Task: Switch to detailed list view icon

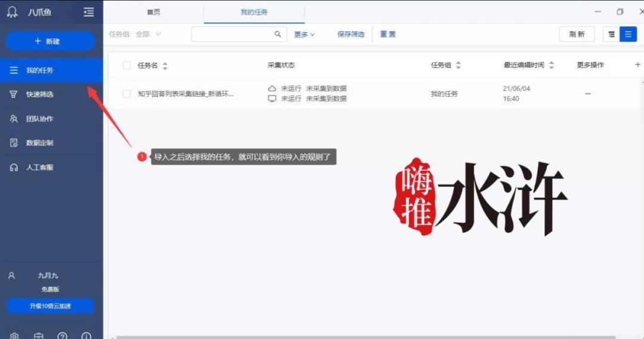Action: coord(628,35)
